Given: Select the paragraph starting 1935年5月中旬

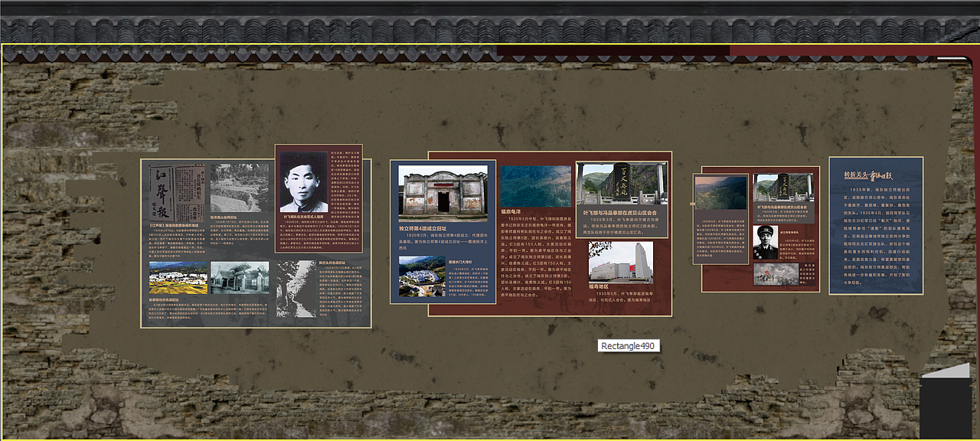Looking at the screenshot, I should 536,257.
